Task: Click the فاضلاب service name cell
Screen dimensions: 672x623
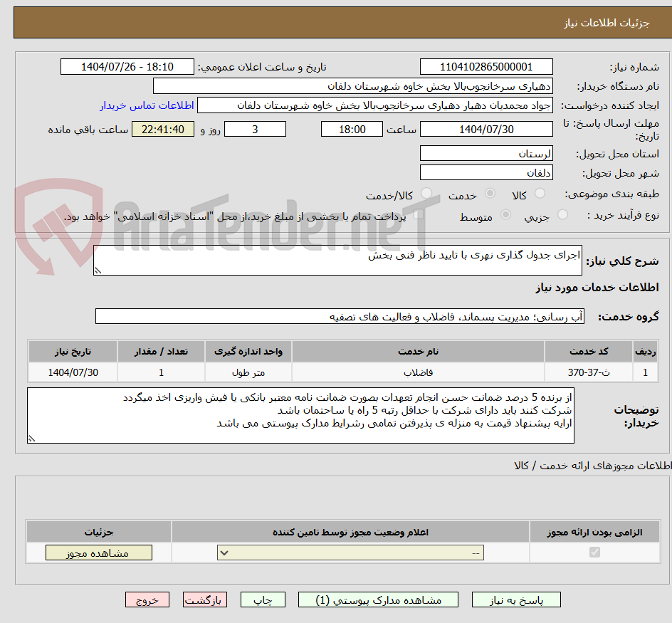Action: tap(419, 372)
